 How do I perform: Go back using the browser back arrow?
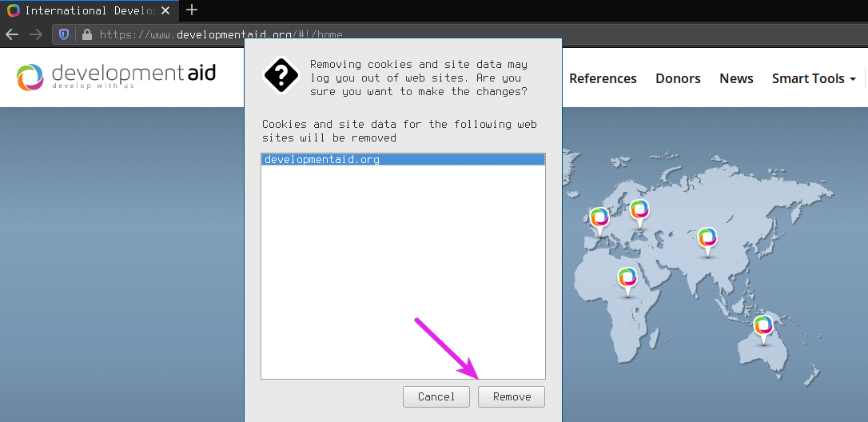tap(12, 34)
